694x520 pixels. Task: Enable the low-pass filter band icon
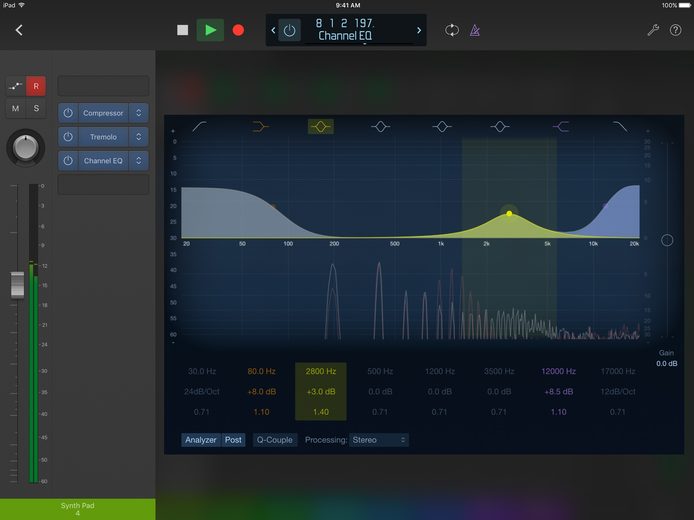tap(620, 127)
